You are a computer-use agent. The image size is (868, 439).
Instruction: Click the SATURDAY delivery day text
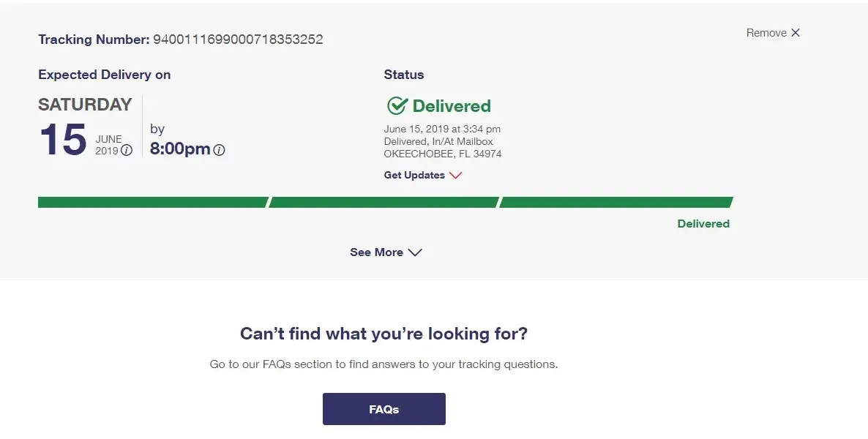85,105
